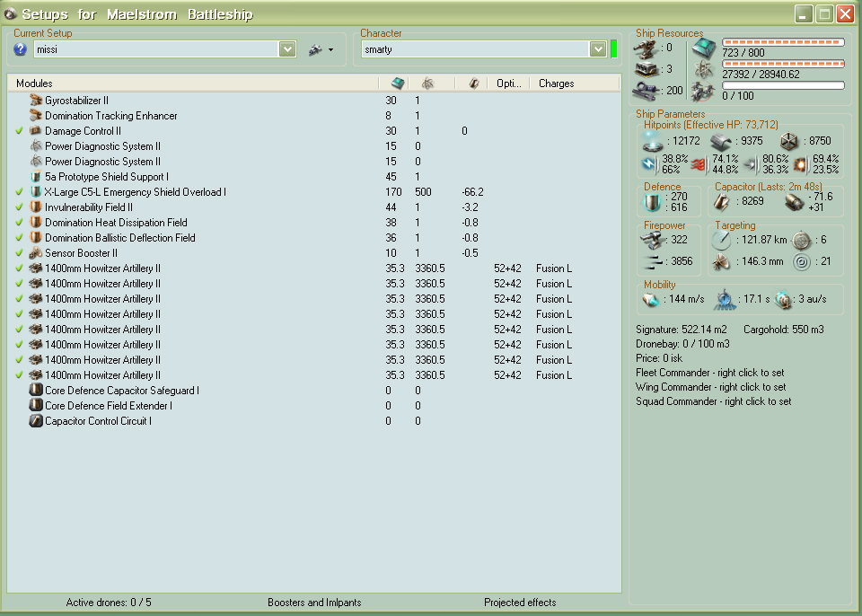Open the ship setup tools dropdown arrow

[330, 50]
